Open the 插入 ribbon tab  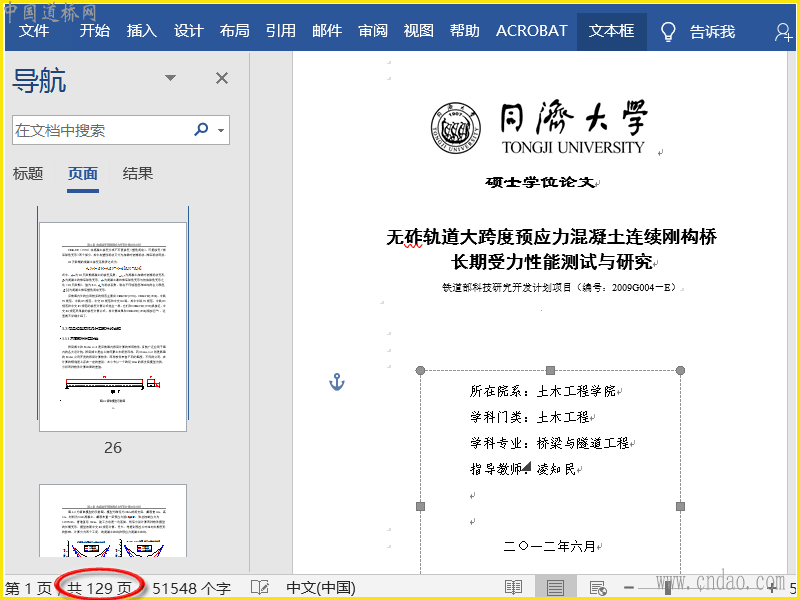[141, 31]
